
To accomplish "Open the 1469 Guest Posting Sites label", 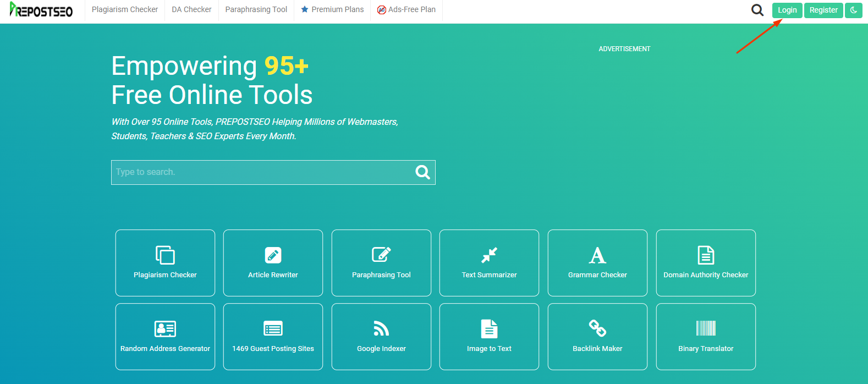I will [273, 348].
